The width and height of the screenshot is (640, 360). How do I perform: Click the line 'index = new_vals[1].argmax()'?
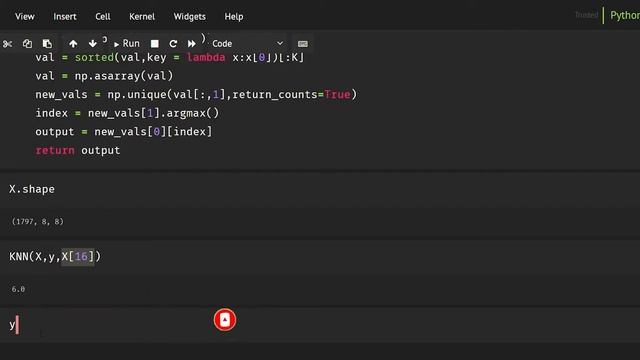coord(127,113)
